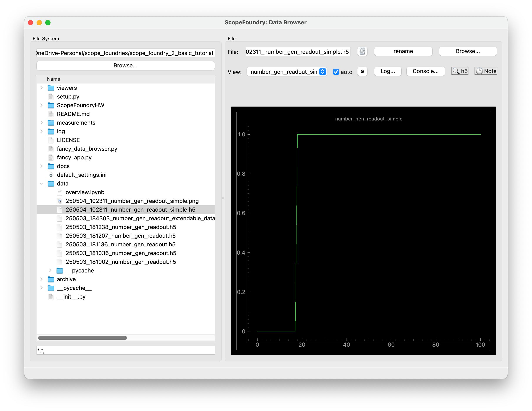Screen dimensions: 532x411
Task: Click the file filter field showing *.*,
Action: pos(125,350)
